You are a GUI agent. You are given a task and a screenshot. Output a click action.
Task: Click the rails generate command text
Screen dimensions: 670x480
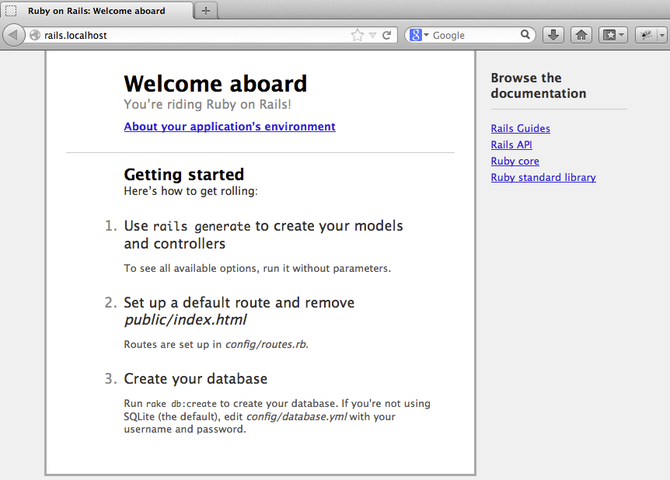coord(201,226)
